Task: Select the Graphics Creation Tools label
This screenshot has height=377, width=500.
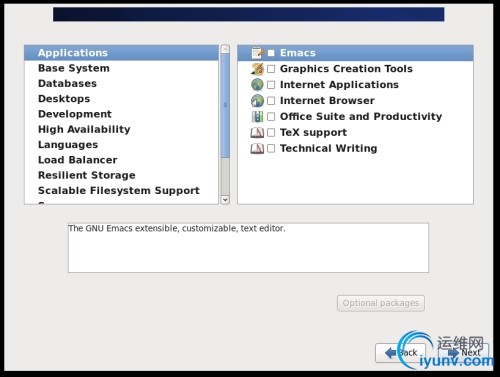Action: (346, 69)
